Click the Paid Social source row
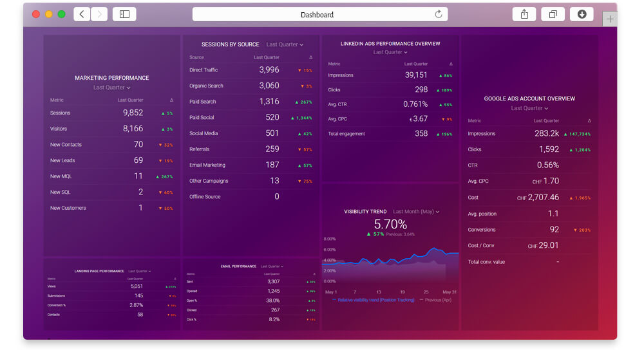 pyautogui.click(x=251, y=117)
